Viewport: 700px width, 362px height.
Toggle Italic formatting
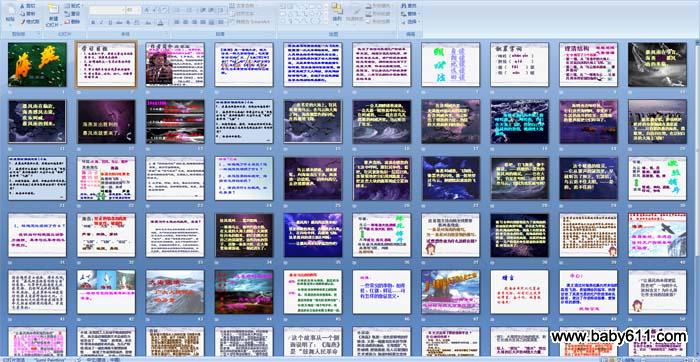[102, 22]
